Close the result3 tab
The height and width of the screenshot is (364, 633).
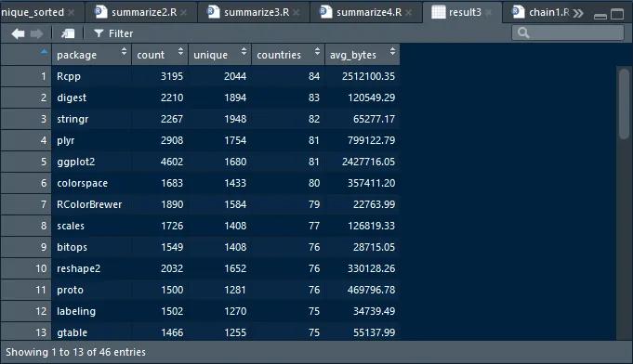coord(489,13)
